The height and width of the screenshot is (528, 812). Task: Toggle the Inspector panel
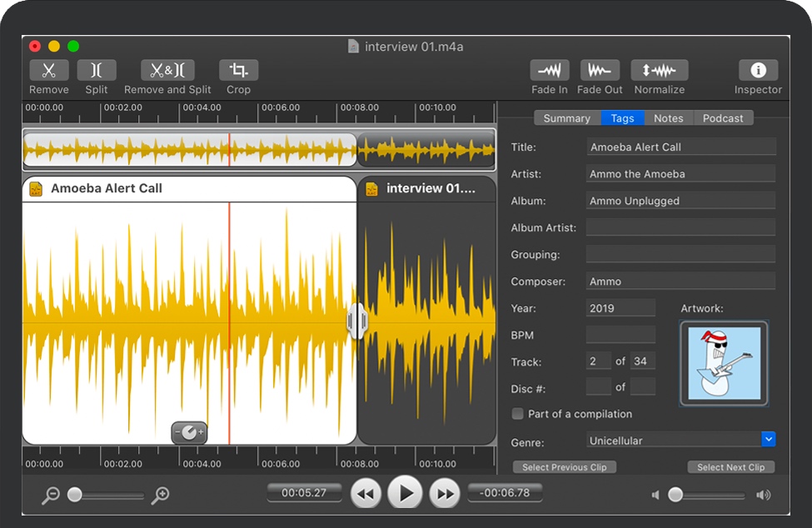(x=758, y=71)
